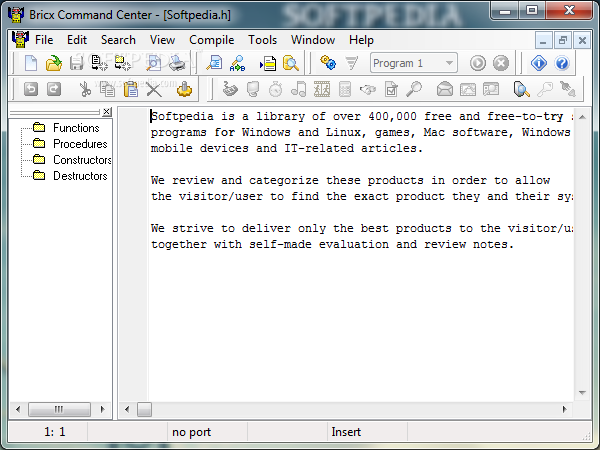Click the explorer panel scrollbar right arrow

click(103, 409)
